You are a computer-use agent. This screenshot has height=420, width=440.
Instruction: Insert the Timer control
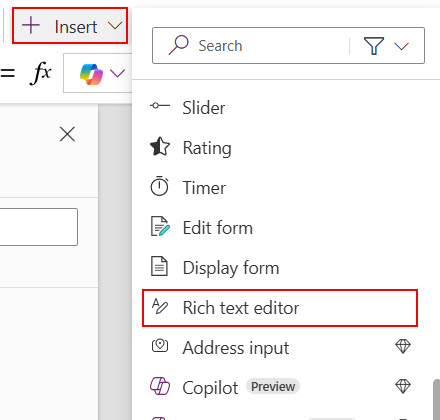click(x=280, y=188)
